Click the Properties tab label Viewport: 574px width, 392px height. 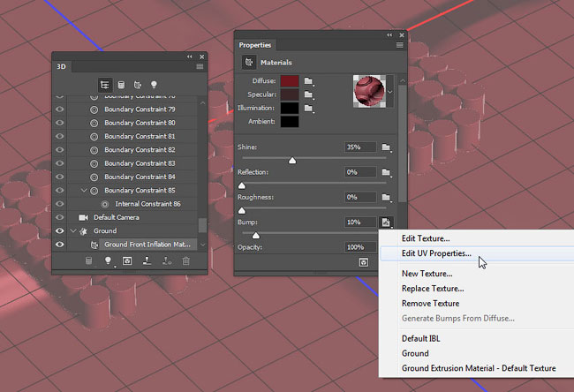pos(255,45)
